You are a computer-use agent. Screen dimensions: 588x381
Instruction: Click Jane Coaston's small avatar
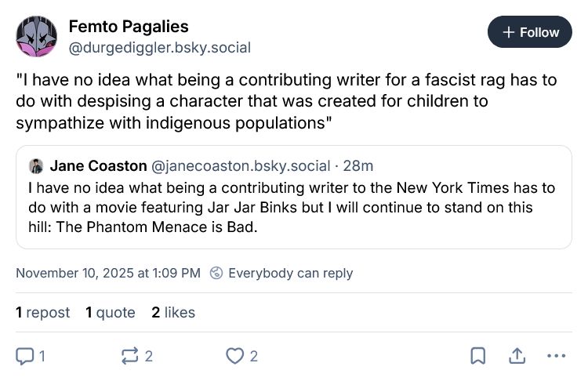coord(36,166)
